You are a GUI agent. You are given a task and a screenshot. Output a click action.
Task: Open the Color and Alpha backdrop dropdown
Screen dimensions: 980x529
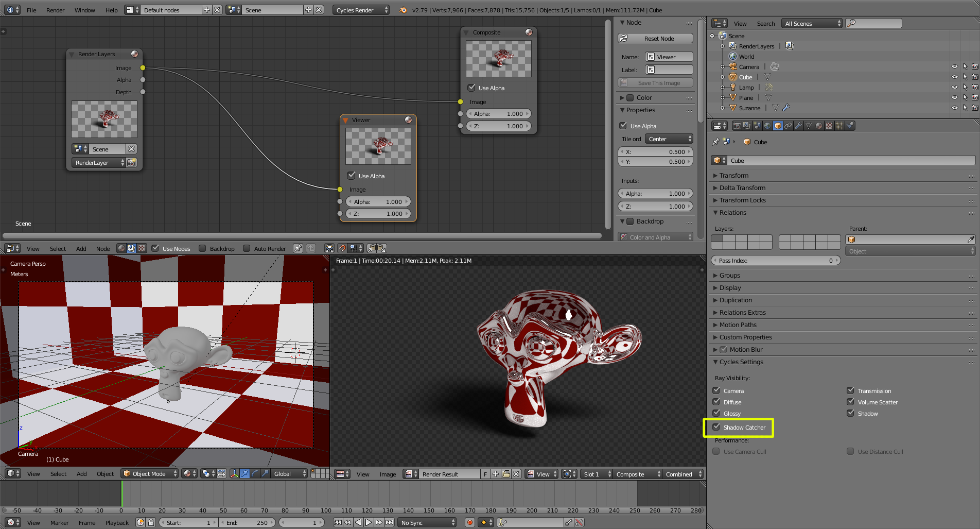tap(656, 237)
